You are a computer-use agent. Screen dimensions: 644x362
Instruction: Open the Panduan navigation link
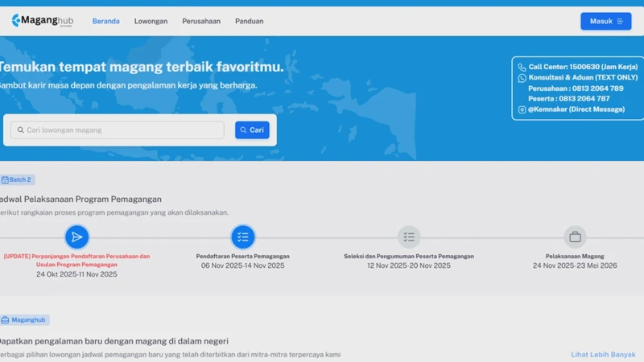(x=250, y=21)
